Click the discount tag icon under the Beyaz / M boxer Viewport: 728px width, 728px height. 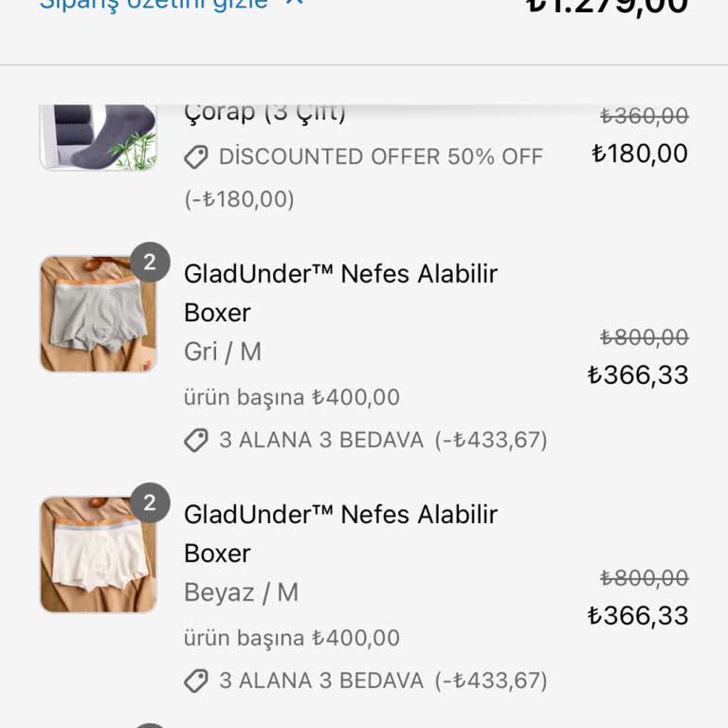pos(196,681)
